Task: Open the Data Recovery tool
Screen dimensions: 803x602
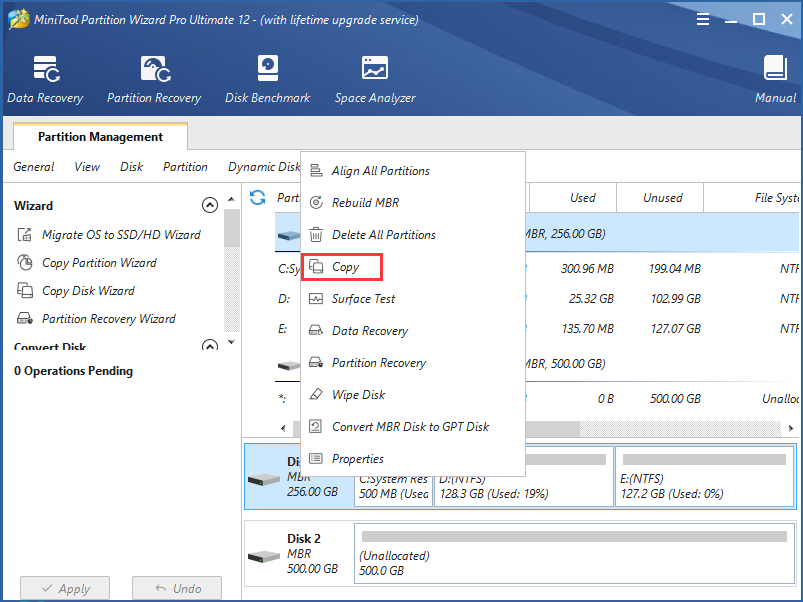Action: pos(45,79)
